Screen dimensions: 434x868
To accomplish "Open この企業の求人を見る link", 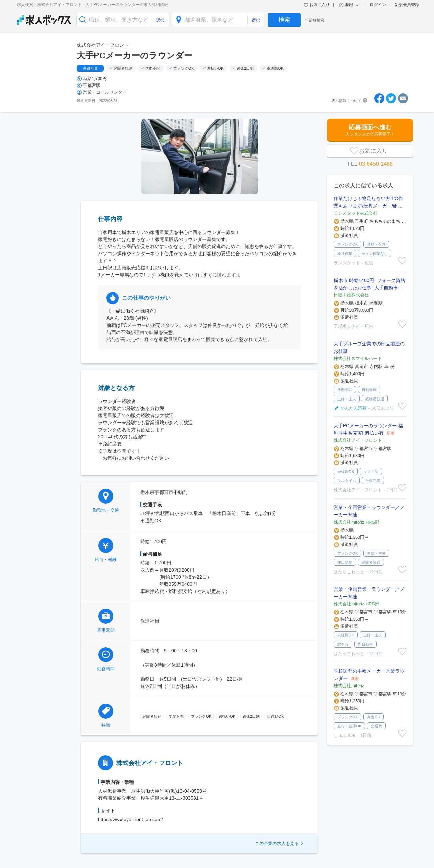I will click(279, 844).
